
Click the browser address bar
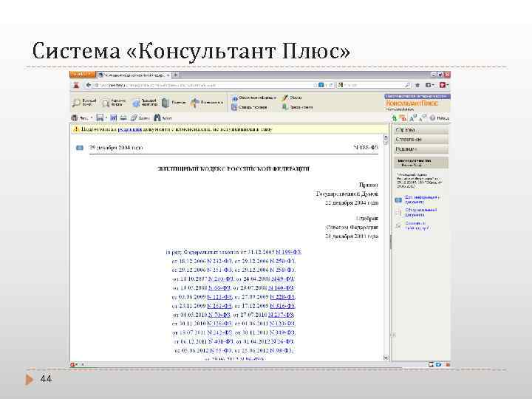[x=204, y=85]
